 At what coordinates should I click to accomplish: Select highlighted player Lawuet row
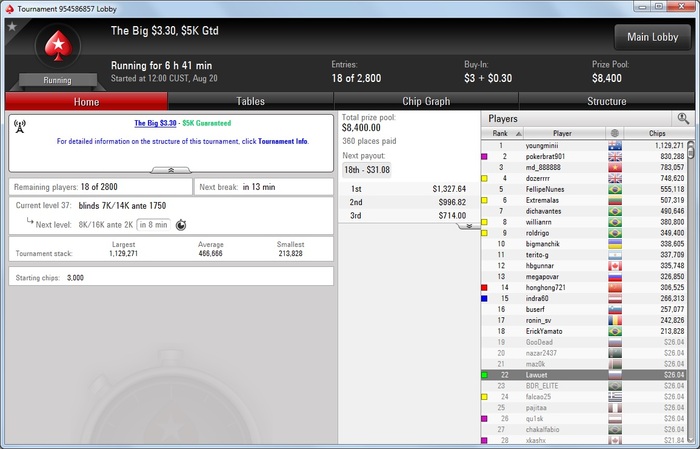coord(584,375)
